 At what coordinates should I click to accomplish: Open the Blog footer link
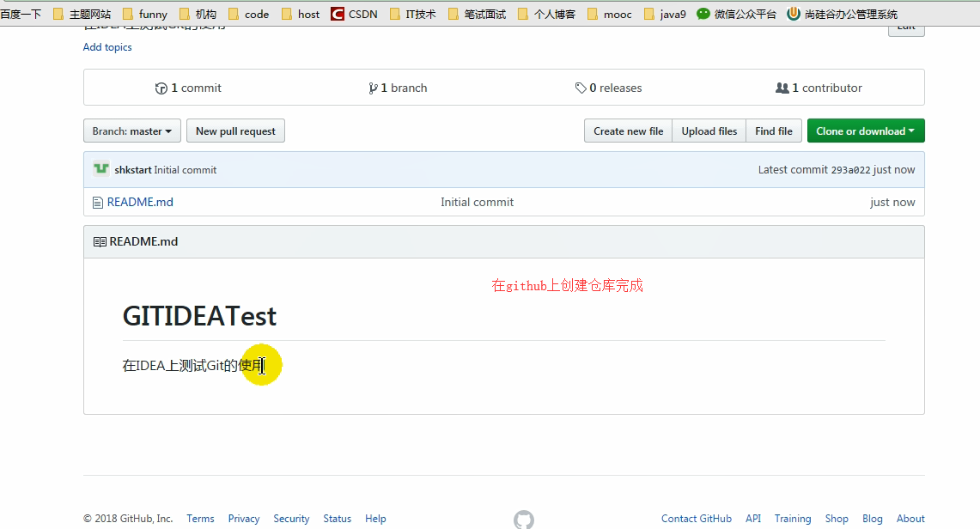coord(873,519)
